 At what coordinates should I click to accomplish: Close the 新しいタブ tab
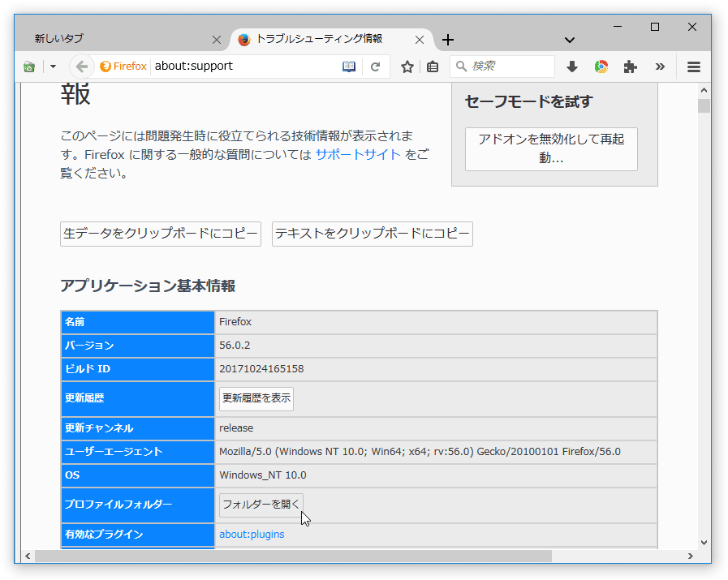click(217, 40)
